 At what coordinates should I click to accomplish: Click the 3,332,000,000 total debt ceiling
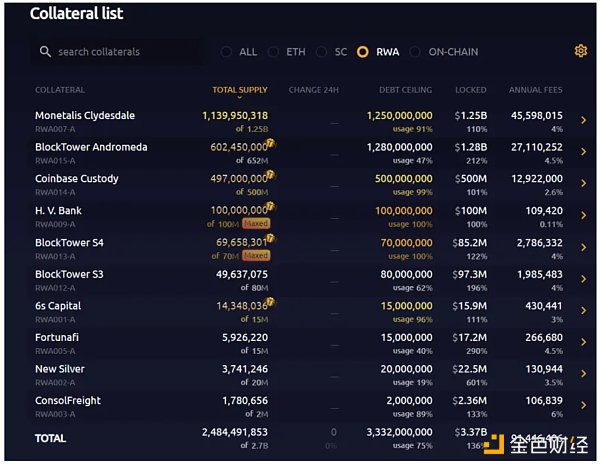tap(399, 432)
